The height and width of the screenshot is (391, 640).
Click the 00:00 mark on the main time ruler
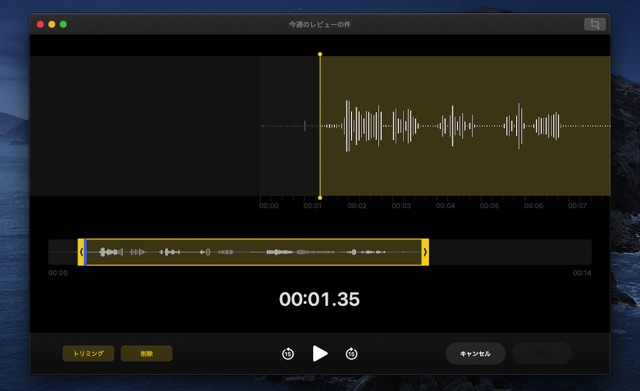click(x=269, y=206)
